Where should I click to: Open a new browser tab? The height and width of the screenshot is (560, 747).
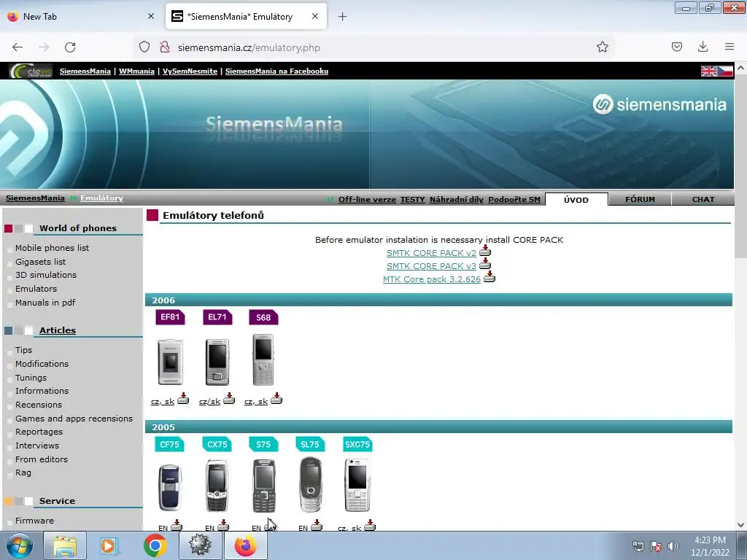pyautogui.click(x=343, y=17)
